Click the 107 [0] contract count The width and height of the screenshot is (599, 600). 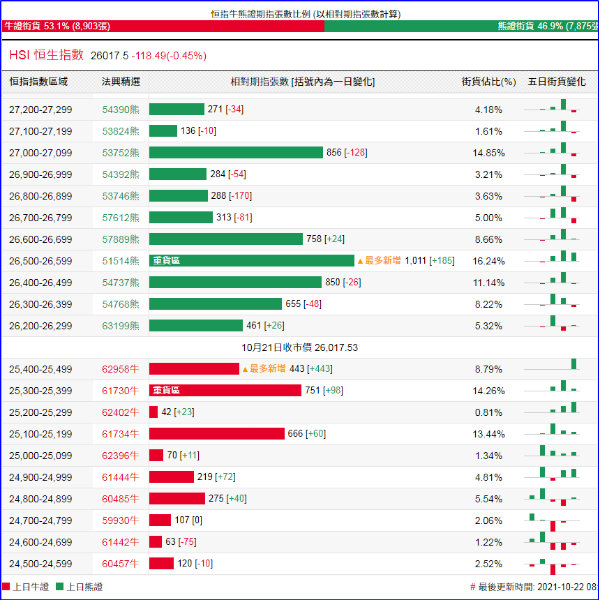(189, 520)
